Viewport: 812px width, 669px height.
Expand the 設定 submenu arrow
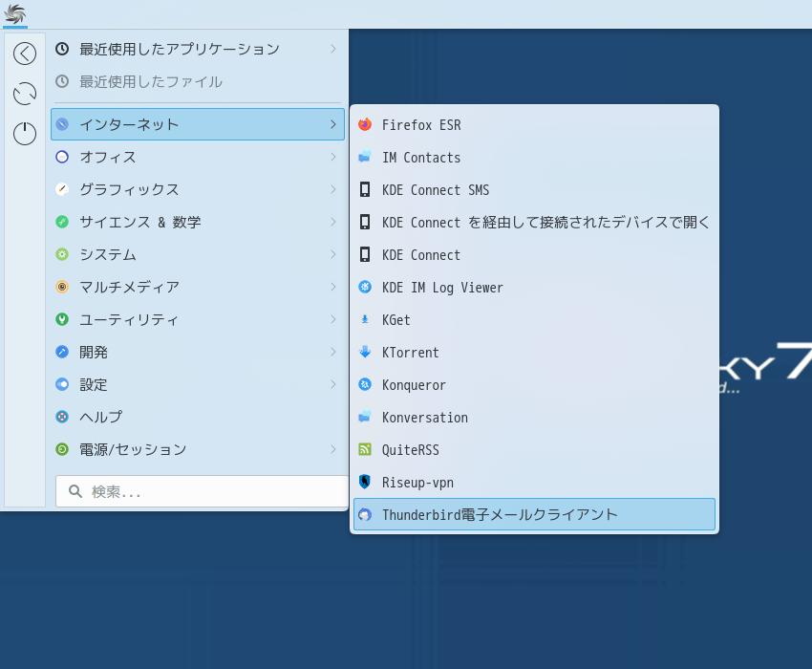pos(333,384)
